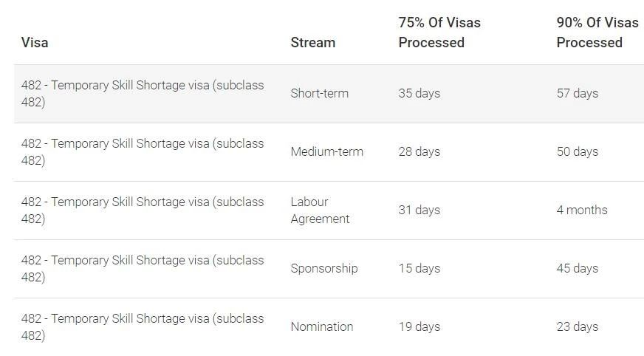Click the 23 days value
644x356 pixels.
pos(577,327)
